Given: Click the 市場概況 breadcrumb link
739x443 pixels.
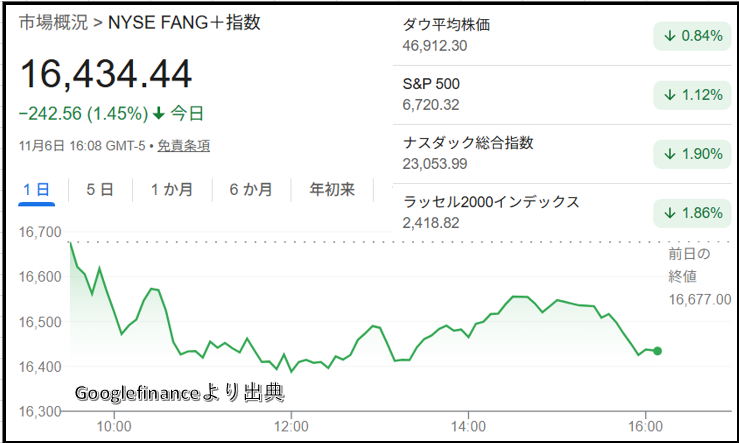Looking at the screenshot, I should point(50,23).
